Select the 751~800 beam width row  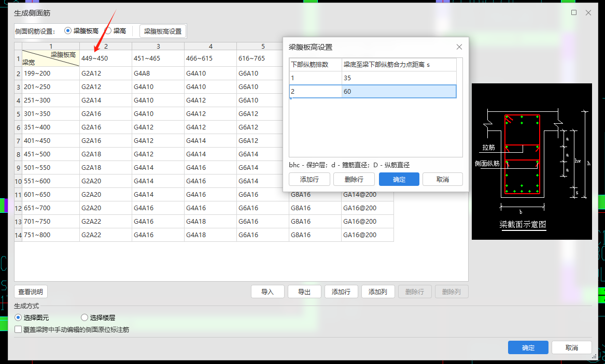(x=51, y=235)
